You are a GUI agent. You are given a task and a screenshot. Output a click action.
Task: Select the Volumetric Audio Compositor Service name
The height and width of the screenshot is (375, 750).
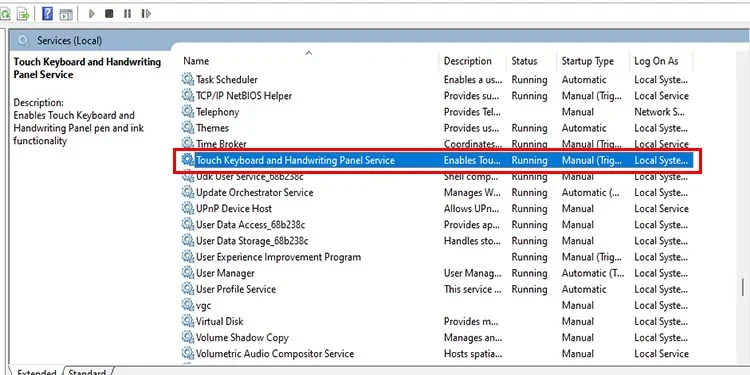pos(275,354)
